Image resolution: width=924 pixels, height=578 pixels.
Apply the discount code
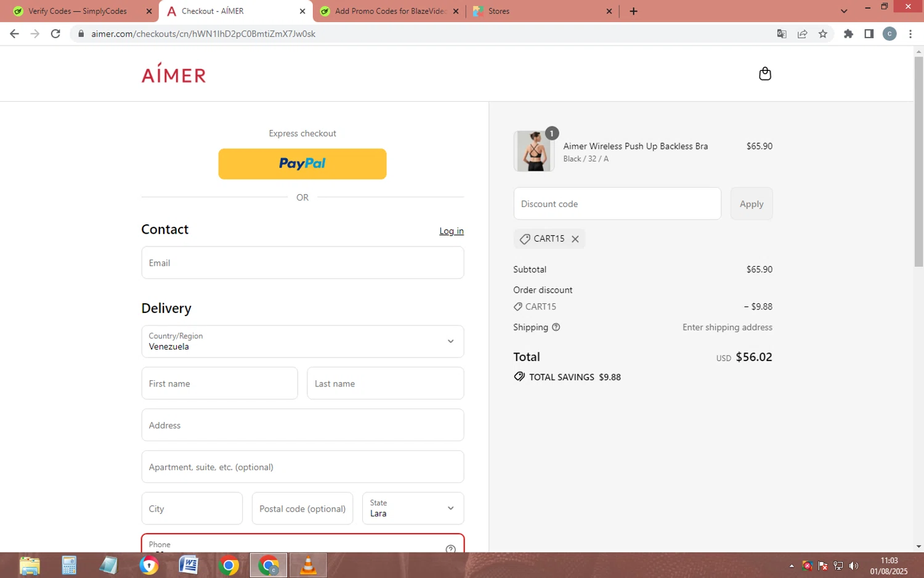752,204
